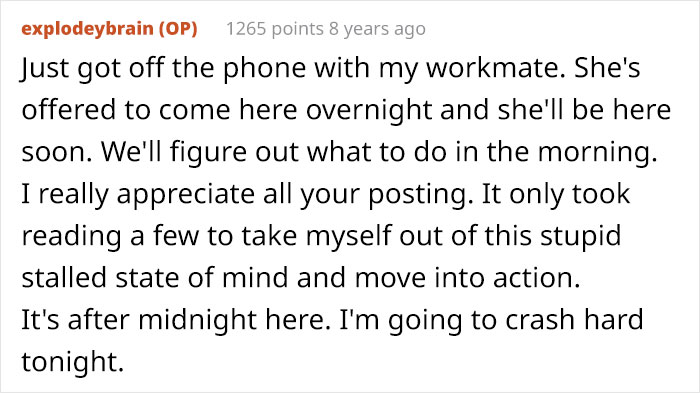Click the word stalled in the comment
This screenshot has width=700, height=393.
coord(65,277)
